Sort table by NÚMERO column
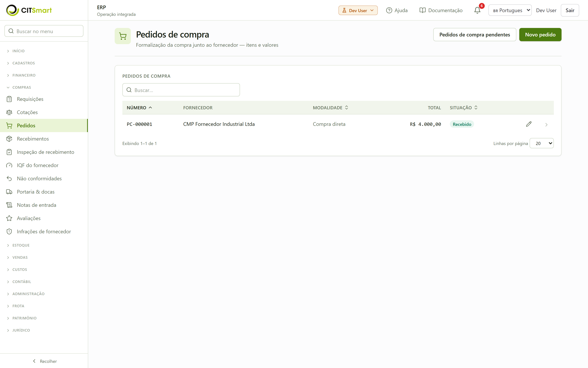The image size is (588, 368). (x=139, y=108)
